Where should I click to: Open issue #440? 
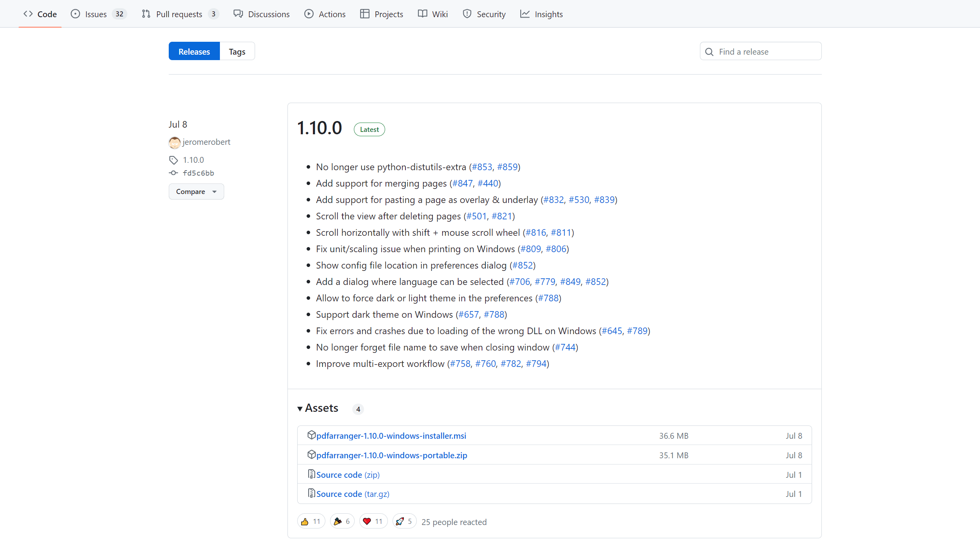pos(488,183)
